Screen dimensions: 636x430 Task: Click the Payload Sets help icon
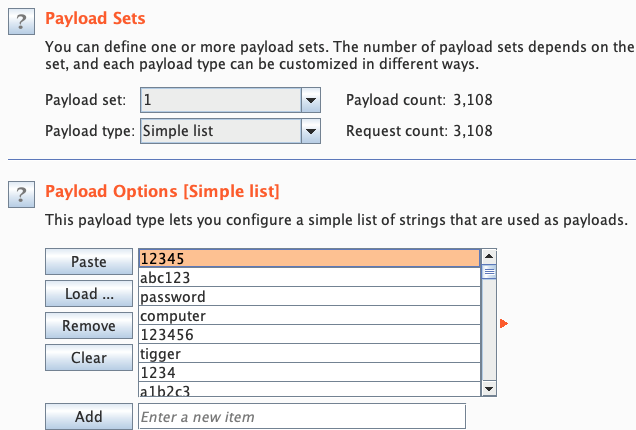[20, 21]
